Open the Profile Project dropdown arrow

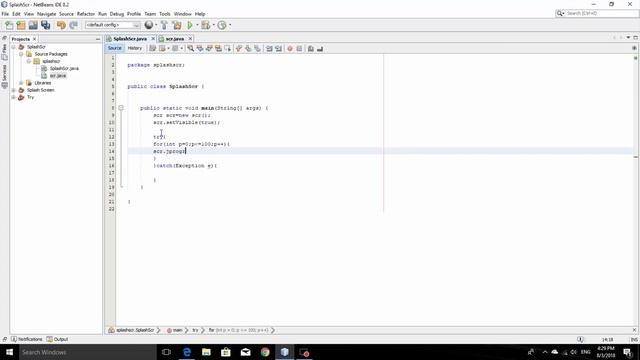click(230, 25)
